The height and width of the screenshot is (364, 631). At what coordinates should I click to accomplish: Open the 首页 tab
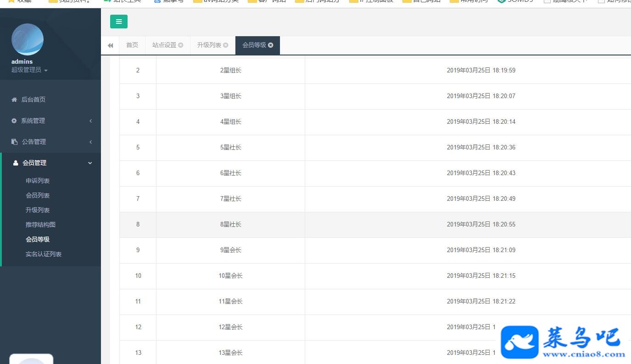tap(132, 45)
